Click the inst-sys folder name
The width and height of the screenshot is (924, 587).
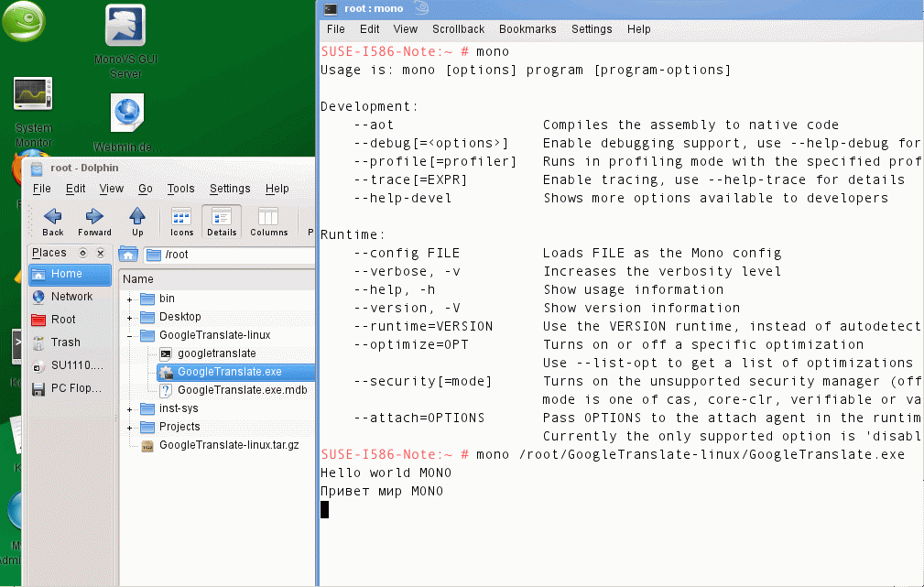point(179,408)
